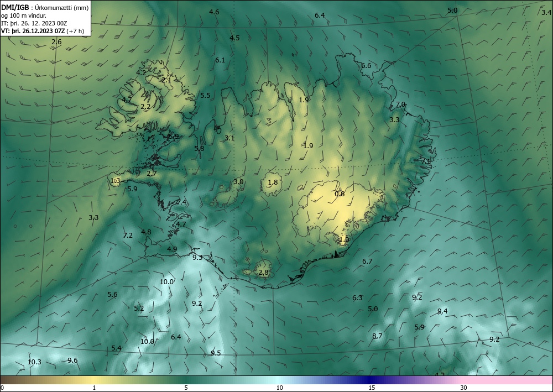Click the value '4.8' on the map
This screenshot has height=392, width=553.
pyautogui.click(x=146, y=232)
